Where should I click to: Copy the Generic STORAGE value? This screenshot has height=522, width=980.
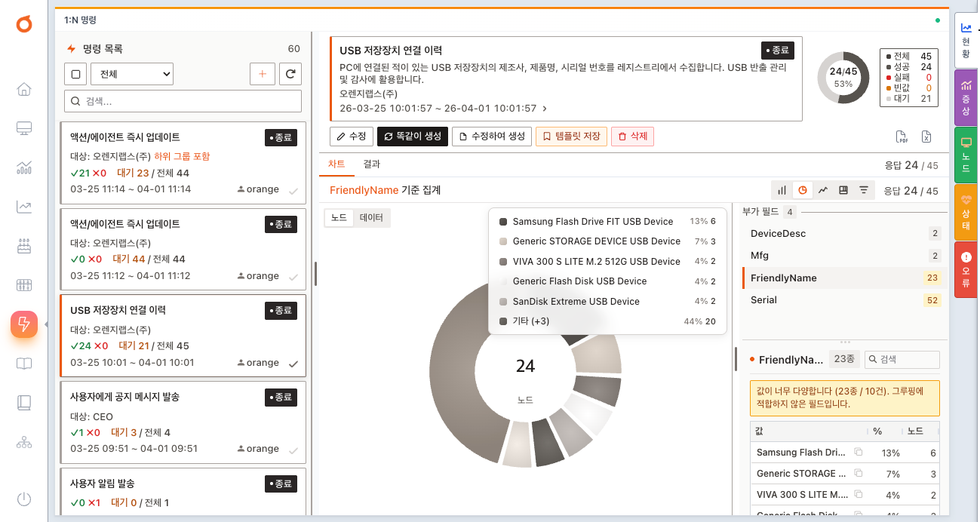coord(858,474)
